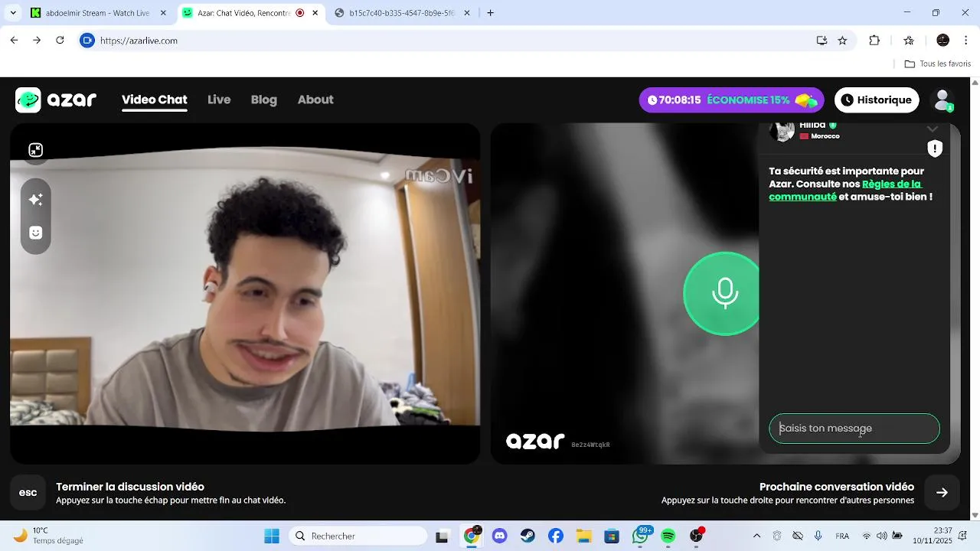This screenshot has height=551, width=980.
Task: Switch the FRA keyboard language
Action: tap(842, 536)
